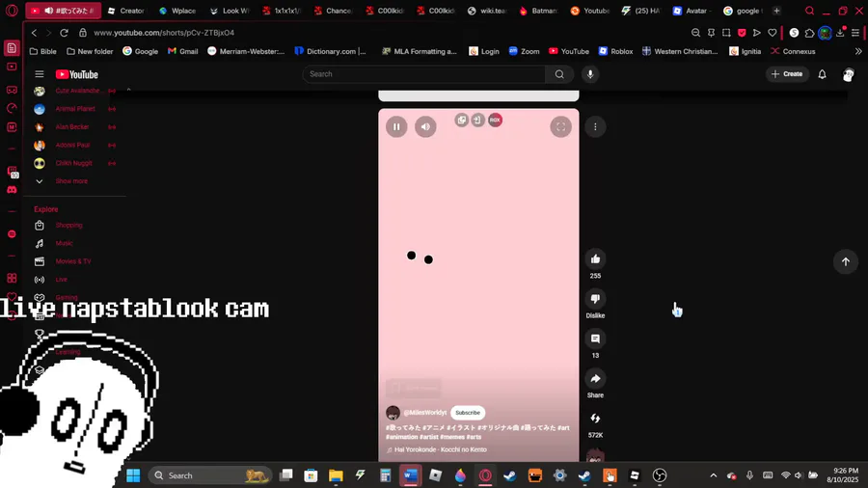Share this Short
Viewport: 868px width, 488px height.
595,378
